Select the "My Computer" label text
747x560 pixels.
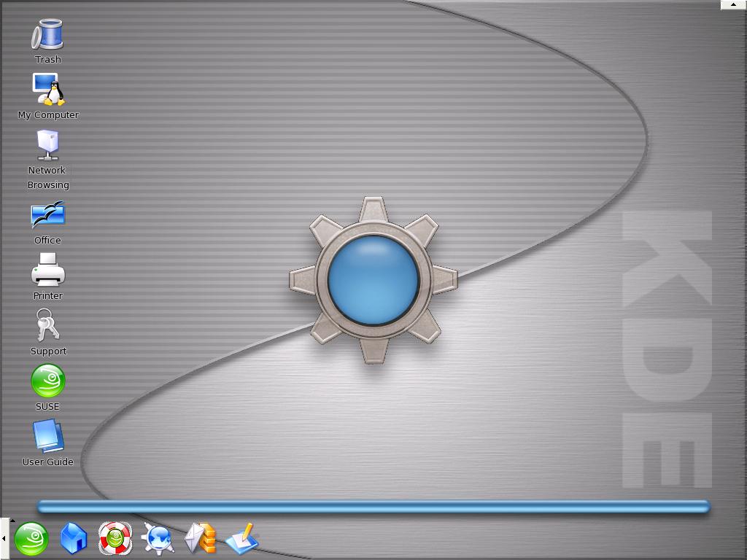48,114
